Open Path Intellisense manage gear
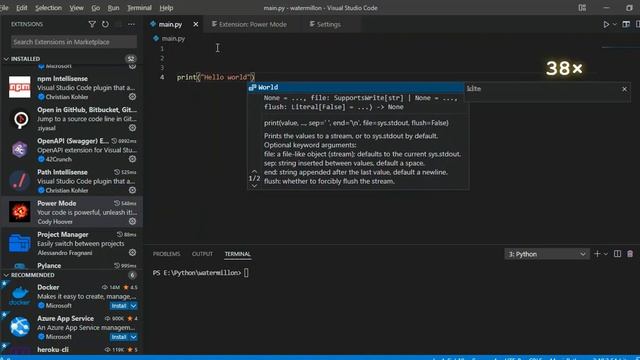The width and height of the screenshot is (640, 360). pyautogui.click(x=132, y=190)
